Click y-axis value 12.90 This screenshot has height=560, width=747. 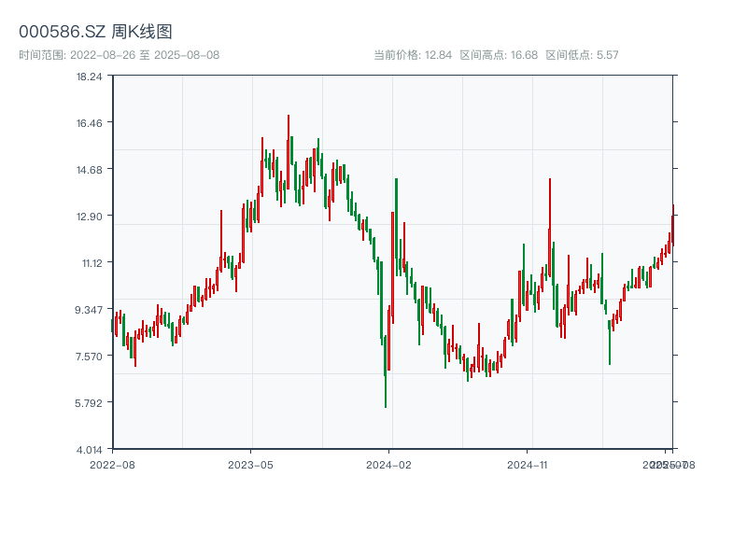tap(89, 217)
